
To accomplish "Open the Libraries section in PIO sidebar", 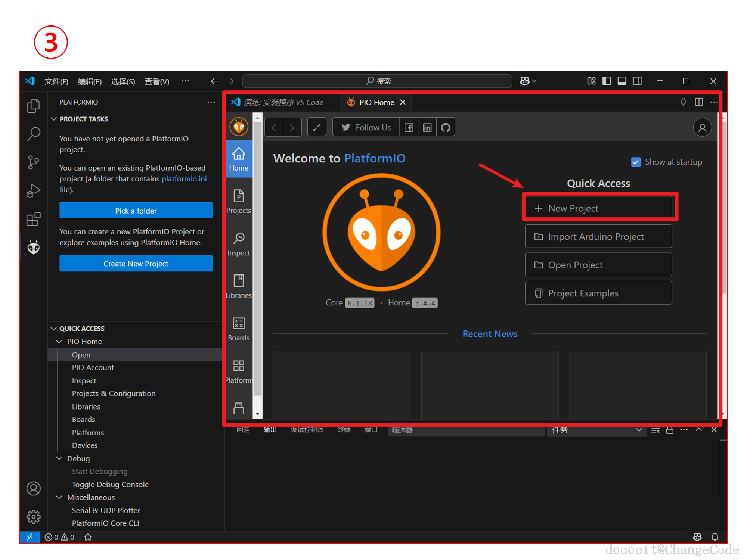I will coord(239,286).
